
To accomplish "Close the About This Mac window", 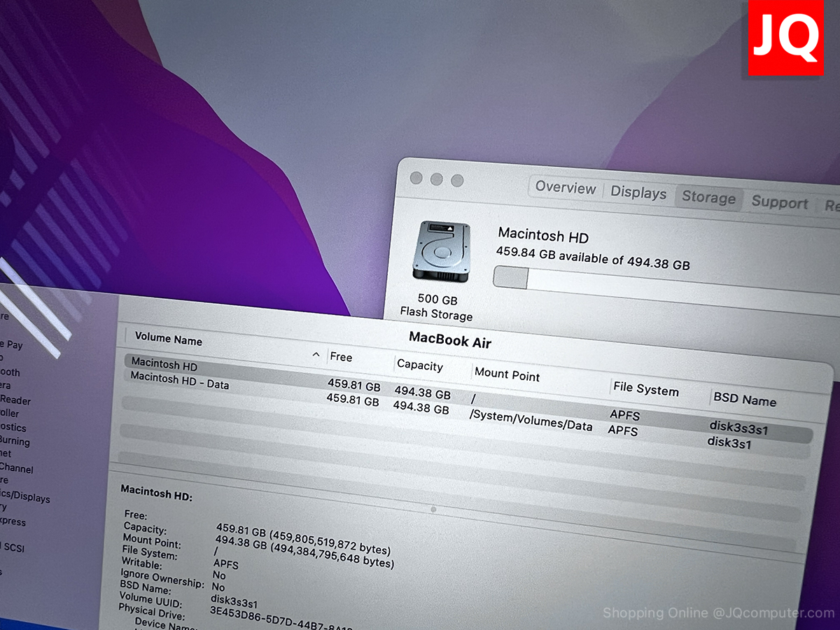I will point(416,178).
